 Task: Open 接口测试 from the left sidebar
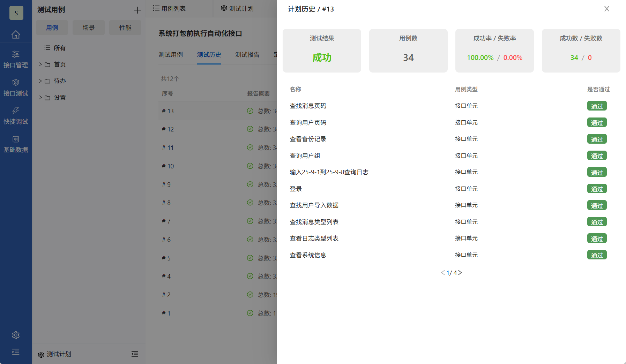click(16, 87)
